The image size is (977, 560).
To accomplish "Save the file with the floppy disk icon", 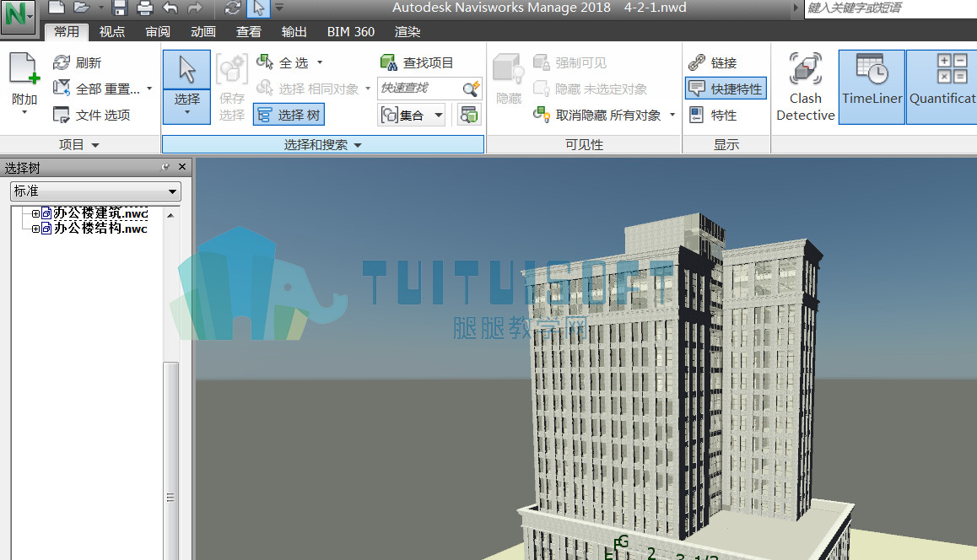I will (x=120, y=8).
